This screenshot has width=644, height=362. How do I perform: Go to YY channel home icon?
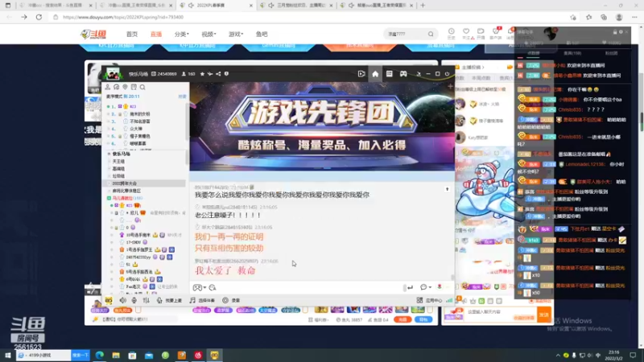[375, 74]
